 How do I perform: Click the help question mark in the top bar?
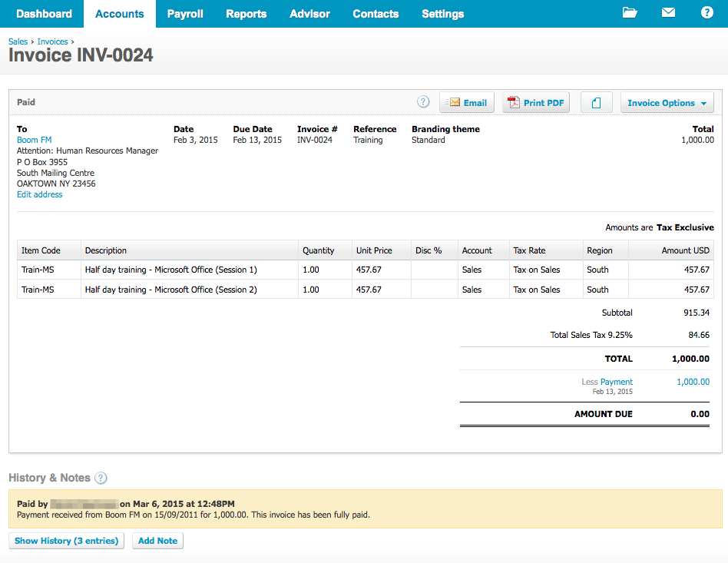click(706, 13)
